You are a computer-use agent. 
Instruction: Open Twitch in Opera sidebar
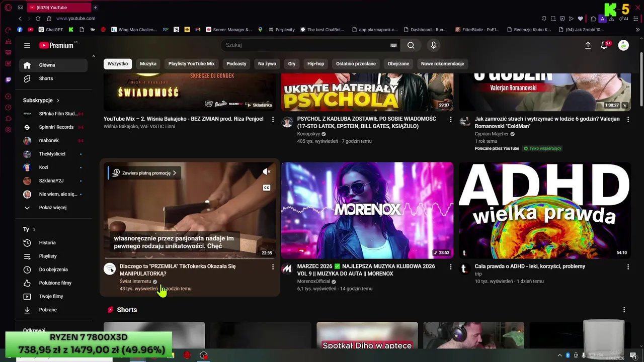[8, 79]
